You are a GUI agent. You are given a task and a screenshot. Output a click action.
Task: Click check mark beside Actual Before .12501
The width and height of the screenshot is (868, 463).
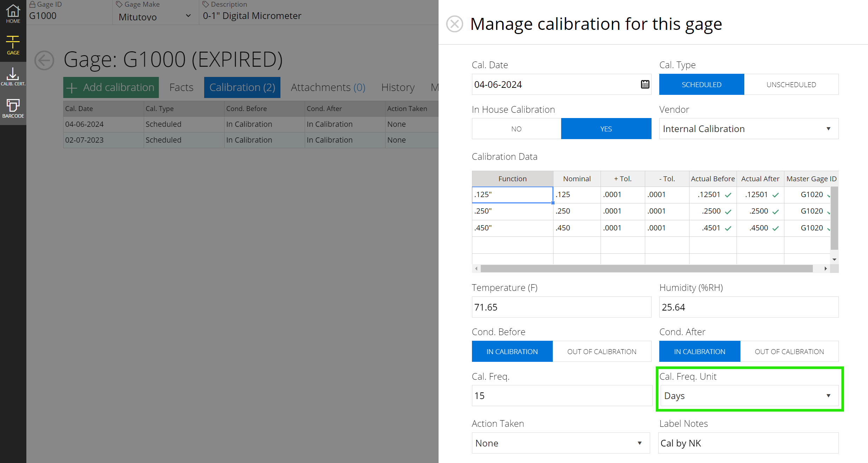click(x=728, y=195)
